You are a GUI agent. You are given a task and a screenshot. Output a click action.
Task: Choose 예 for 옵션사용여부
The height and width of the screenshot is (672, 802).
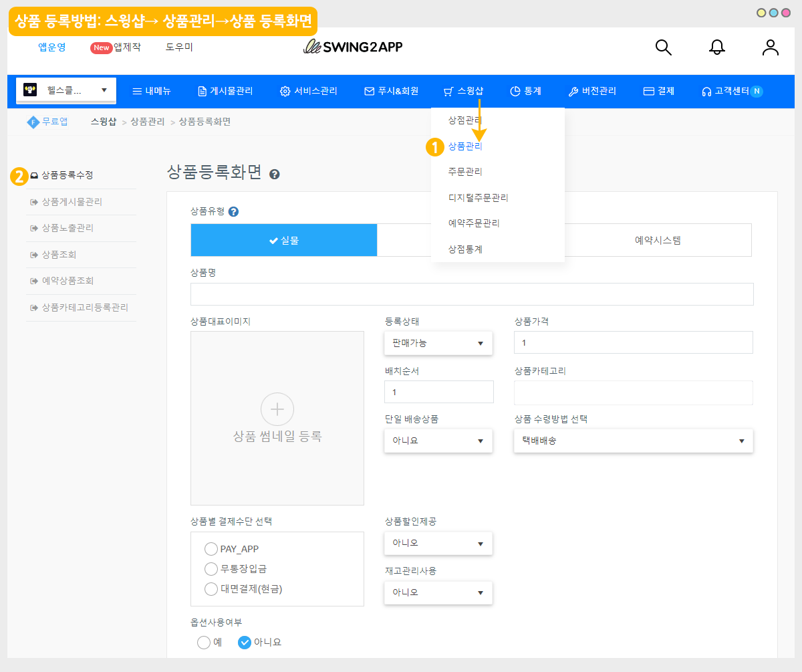coord(204,642)
